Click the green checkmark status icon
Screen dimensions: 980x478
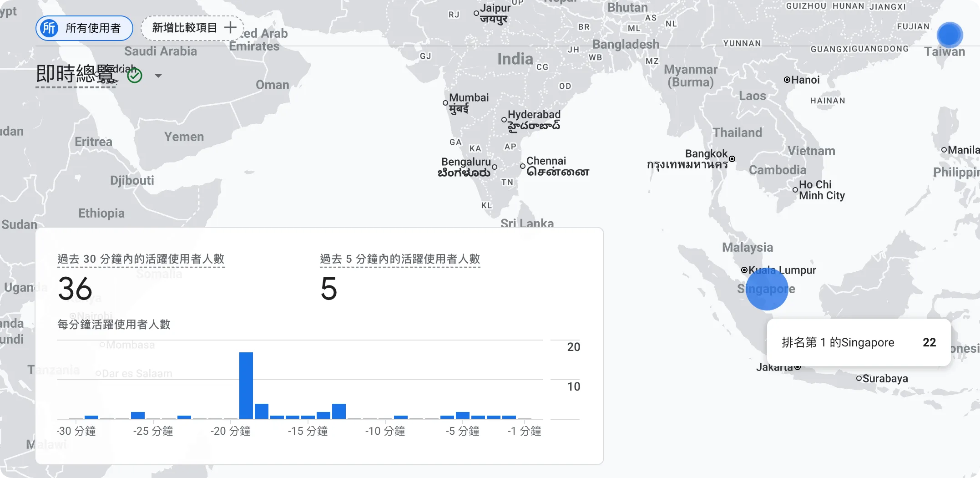coord(135,75)
